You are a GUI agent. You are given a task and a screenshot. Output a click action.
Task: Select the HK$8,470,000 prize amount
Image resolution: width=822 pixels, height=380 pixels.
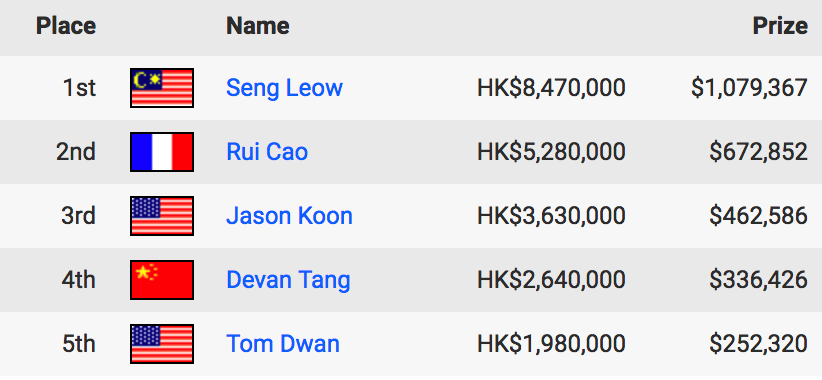[551, 88]
